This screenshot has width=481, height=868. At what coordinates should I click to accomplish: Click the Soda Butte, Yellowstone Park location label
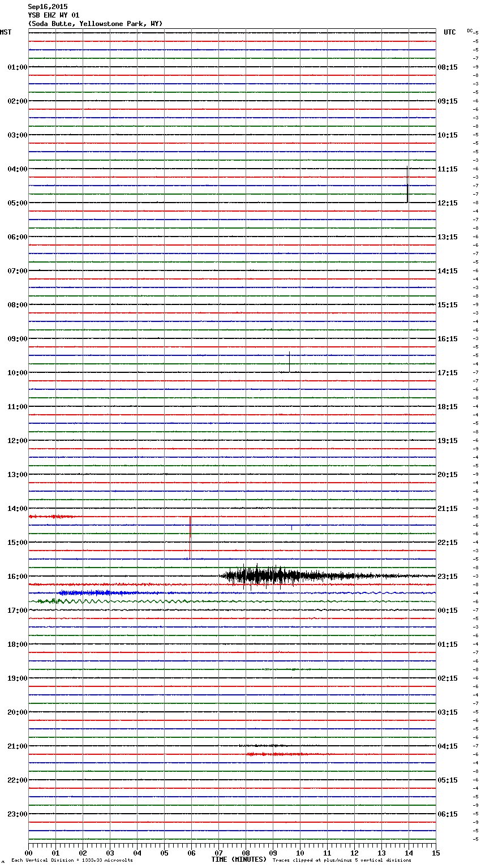coord(95,24)
